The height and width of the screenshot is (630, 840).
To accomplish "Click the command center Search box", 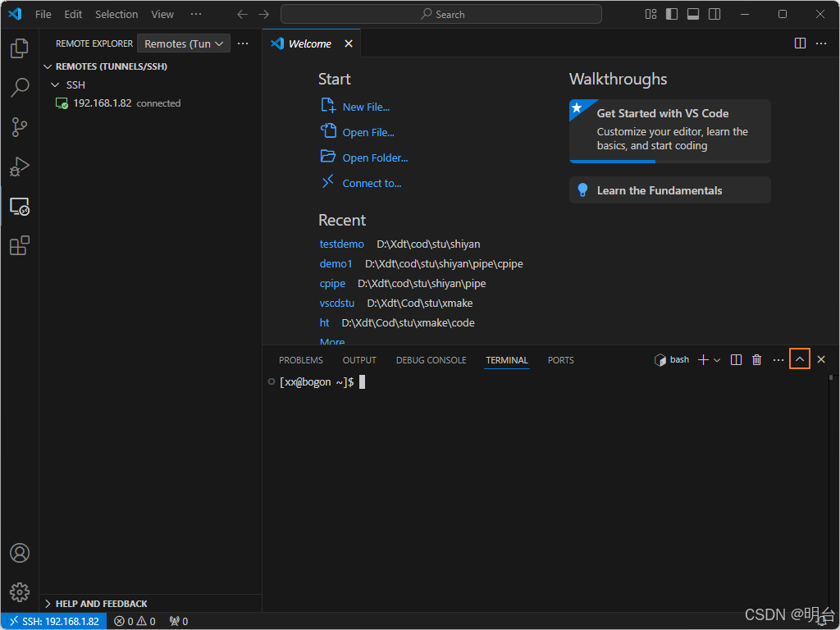I will tap(441, 15).
